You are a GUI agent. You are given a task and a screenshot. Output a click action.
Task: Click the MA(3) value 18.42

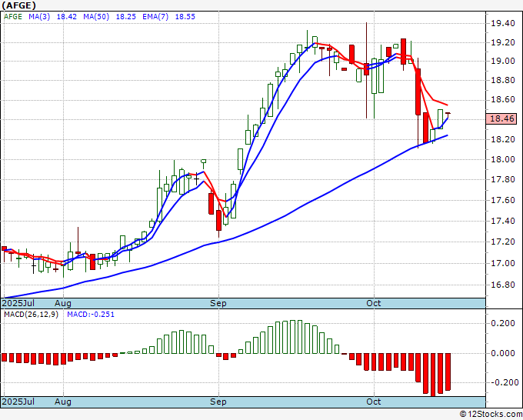(x=67, y=17)
